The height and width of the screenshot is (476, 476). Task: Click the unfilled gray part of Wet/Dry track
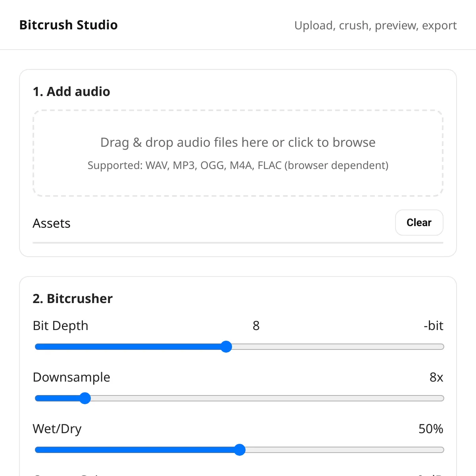(x=345, y=450)
